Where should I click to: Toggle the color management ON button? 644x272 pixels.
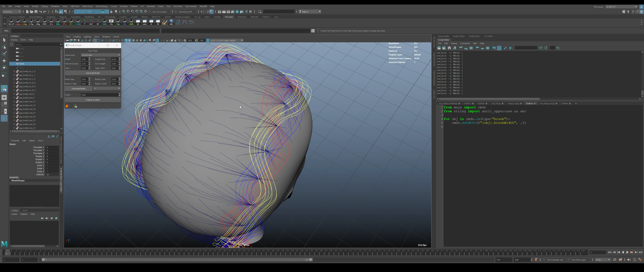(208, 40)
